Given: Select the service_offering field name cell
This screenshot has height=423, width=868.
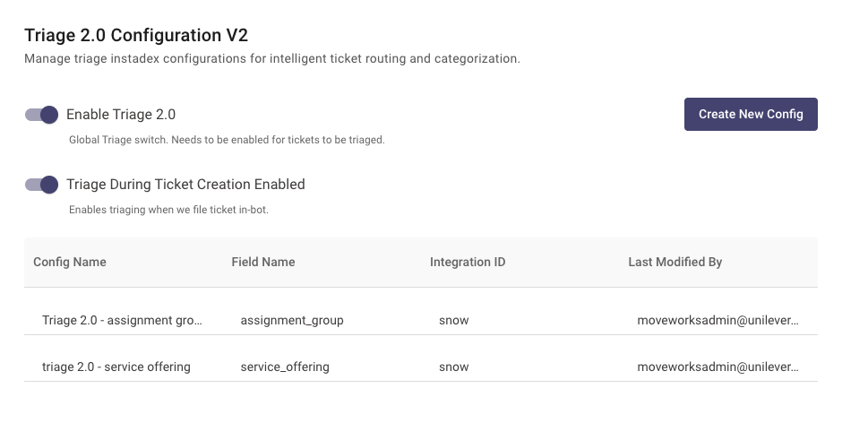Looking at the screenshot, I should pos(285,367).
